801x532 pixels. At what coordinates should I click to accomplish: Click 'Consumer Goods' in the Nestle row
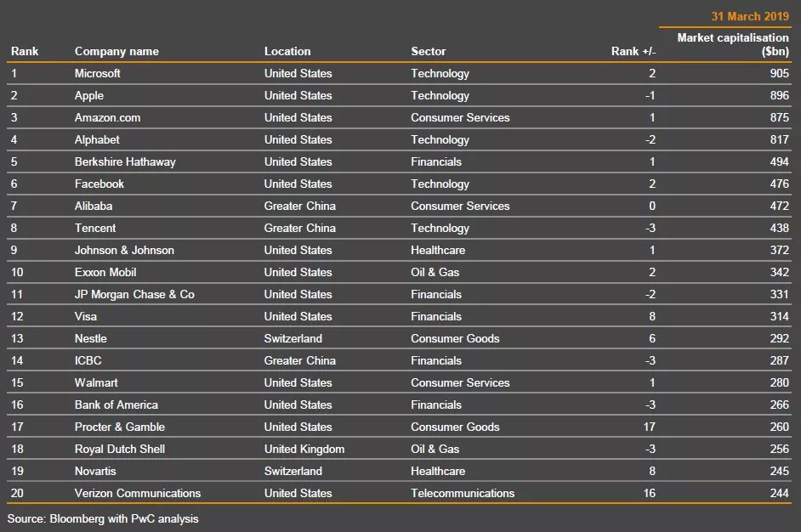455,338
